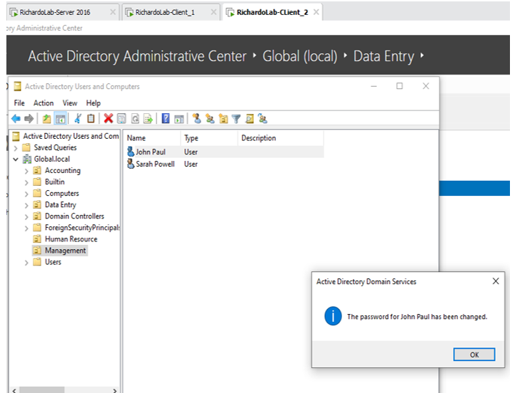Select the John Paul row
532x393 pixels.
[224, 152]
